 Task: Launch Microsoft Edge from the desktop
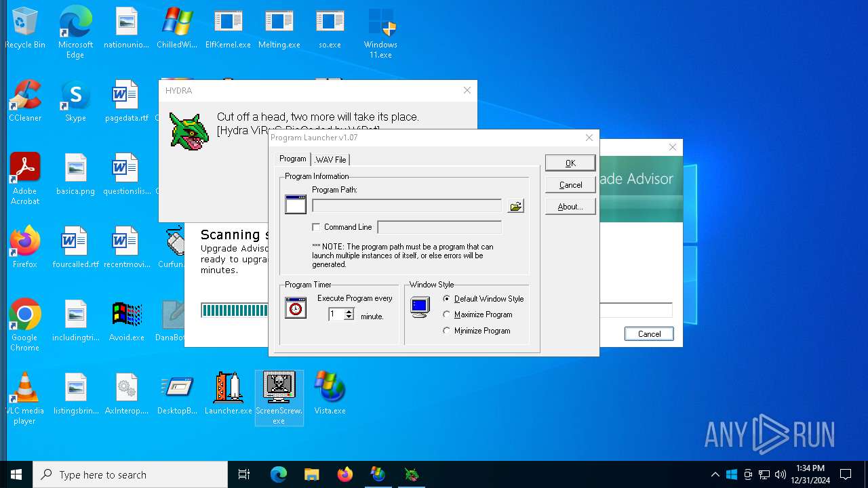coord(75,33)
